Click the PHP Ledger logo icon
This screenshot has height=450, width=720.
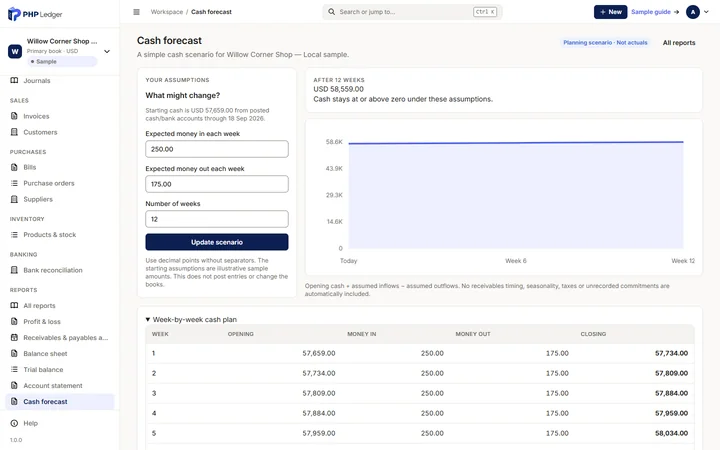[x=14, y=14]
